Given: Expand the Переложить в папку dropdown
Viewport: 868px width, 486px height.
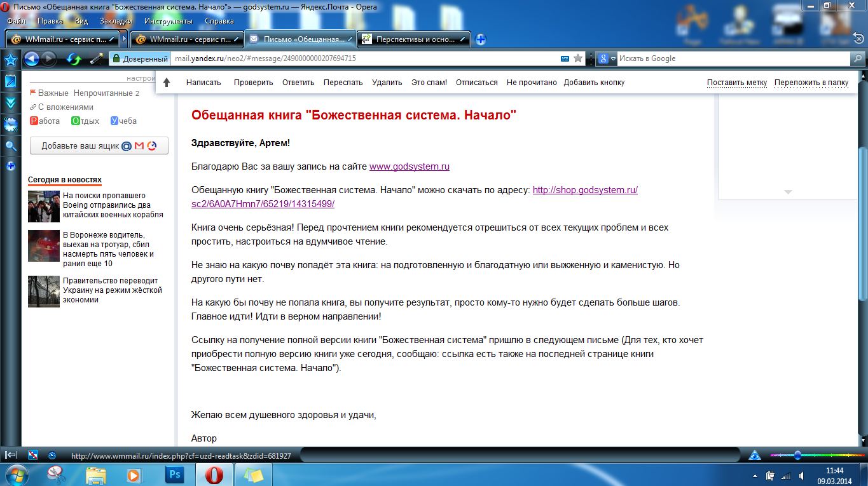Looking at the screenshot, I should [811, 83].
